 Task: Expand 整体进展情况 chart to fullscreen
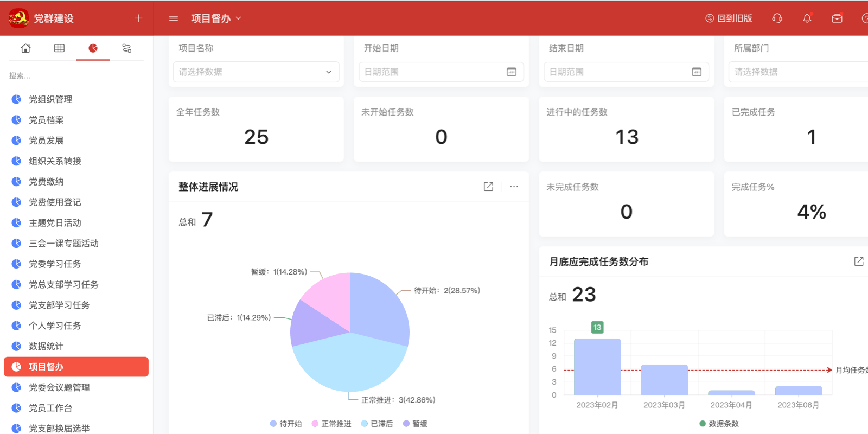(x=488, y=187)
